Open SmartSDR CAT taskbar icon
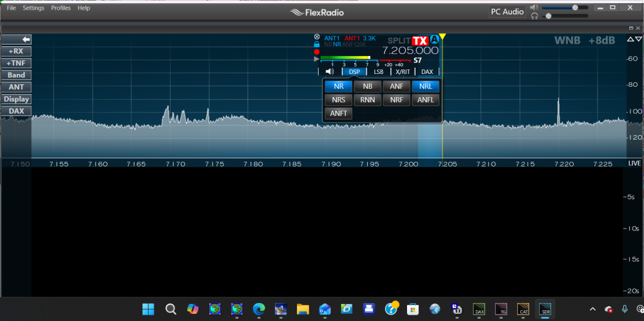The image size is (644, 321). 523,309
